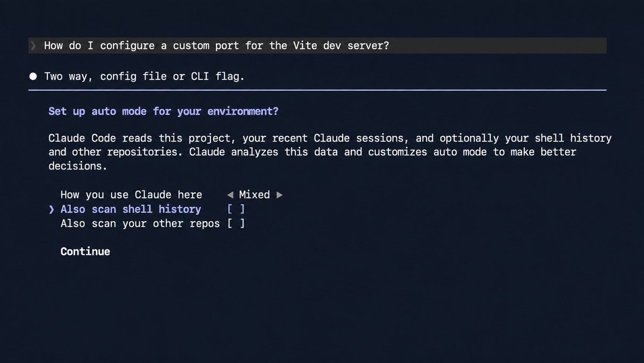The height and width of the screenshot is (363, 644).
Task: Enable Also scan your other repos checkbox
Action: pyautogui.click(x=236, y=224)
